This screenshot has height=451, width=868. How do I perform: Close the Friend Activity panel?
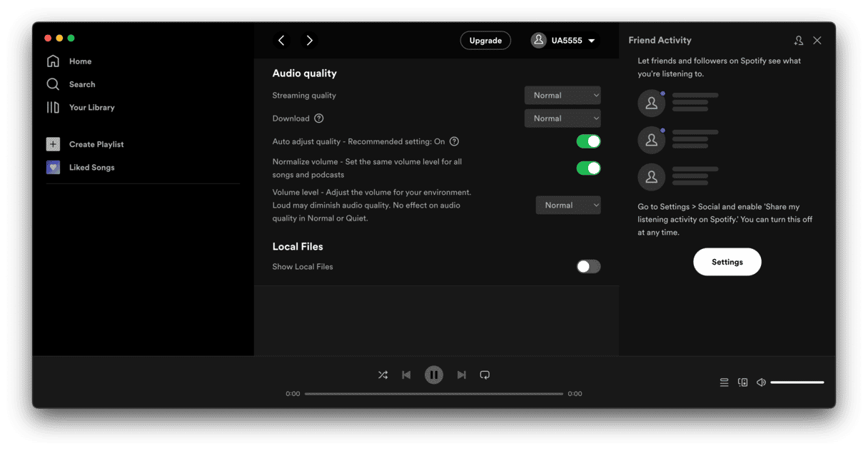coord(817,41)
